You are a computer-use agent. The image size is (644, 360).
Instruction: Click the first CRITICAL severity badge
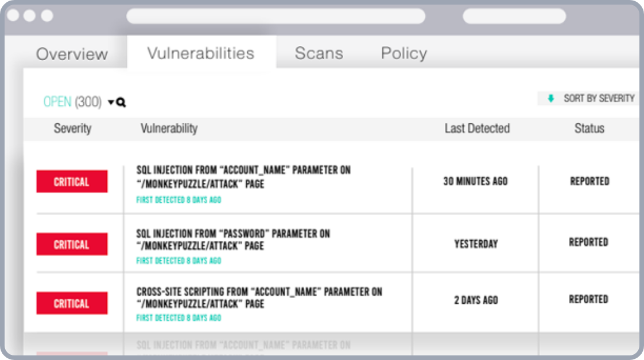(x=72, y=182)
